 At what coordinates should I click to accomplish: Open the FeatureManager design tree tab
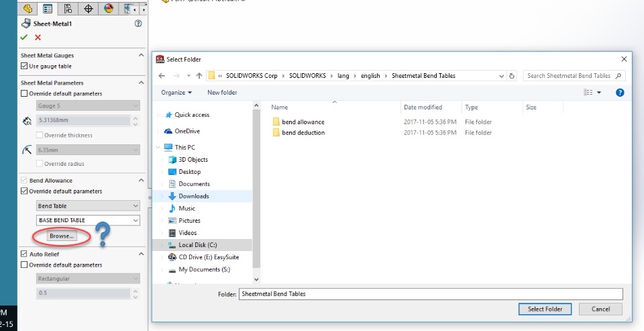[x=28, y=8]
